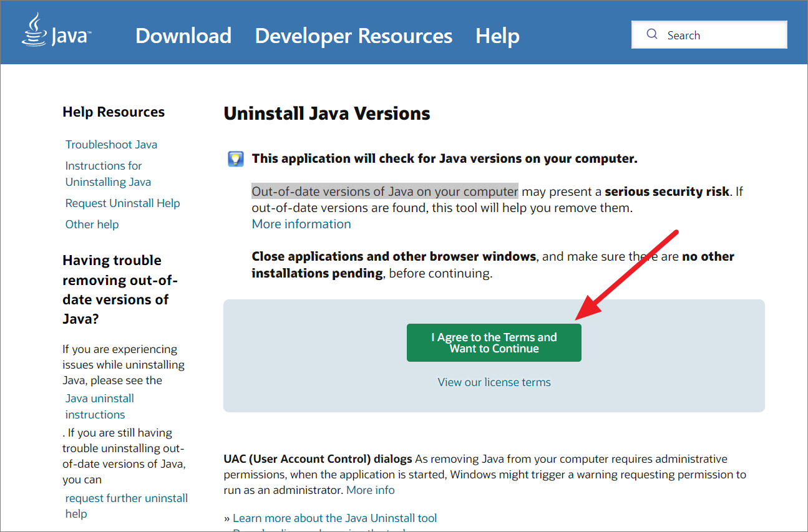Click the lightbulb info icon beside the notice
Screen dimensions: 808x532
235,159
